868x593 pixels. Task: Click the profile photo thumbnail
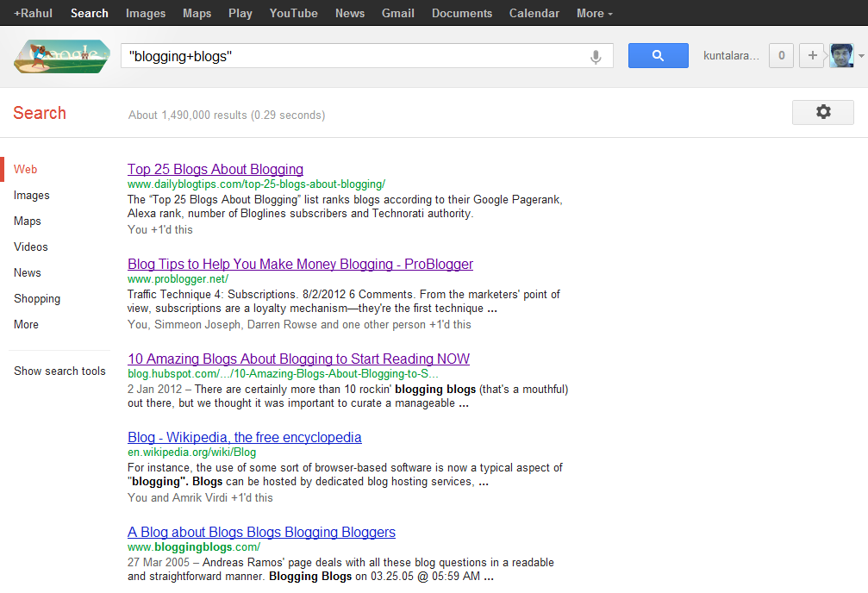coord(841,55)
